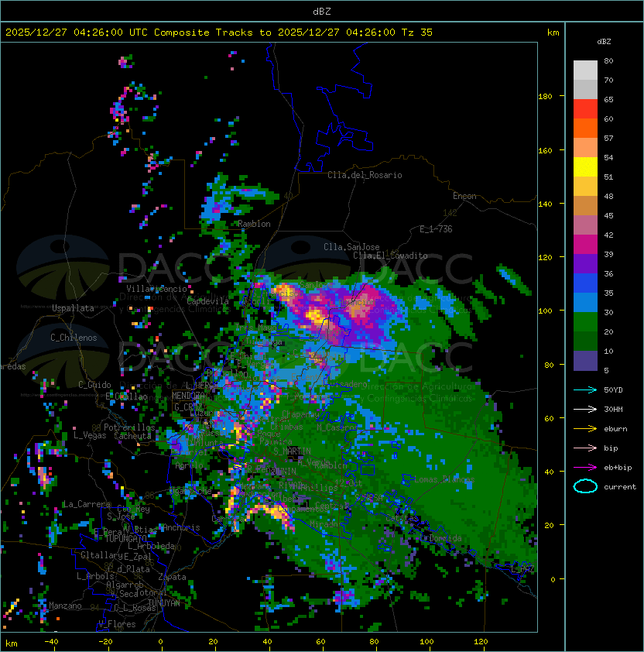Viewport: 644px width, 652px height.
Task: Click the cyan 50YD track arrow
Action: (585, 389)
